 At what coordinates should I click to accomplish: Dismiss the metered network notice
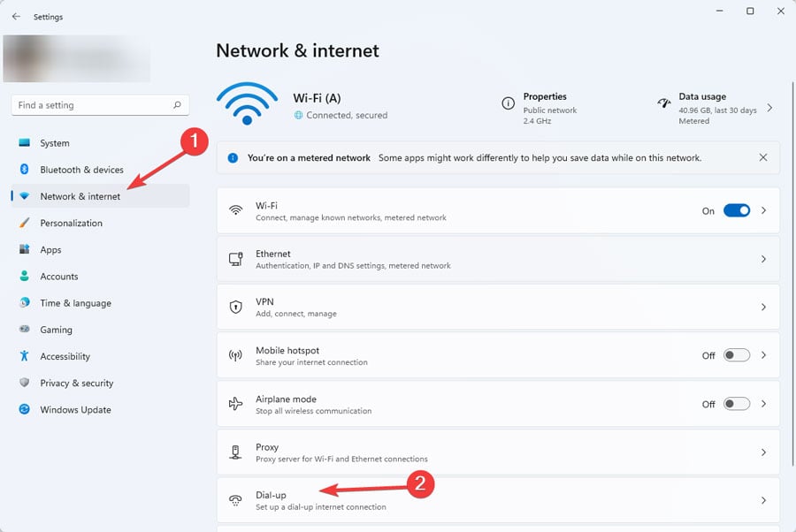click(763, 158)
